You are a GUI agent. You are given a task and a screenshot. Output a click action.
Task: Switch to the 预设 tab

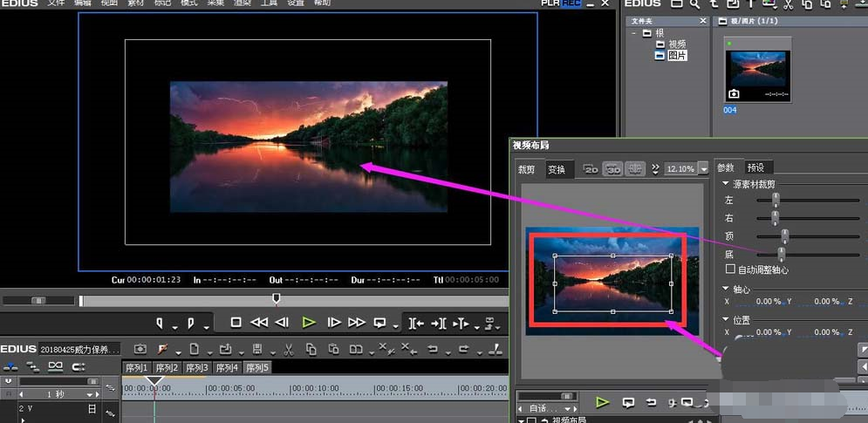coord(755,167)
